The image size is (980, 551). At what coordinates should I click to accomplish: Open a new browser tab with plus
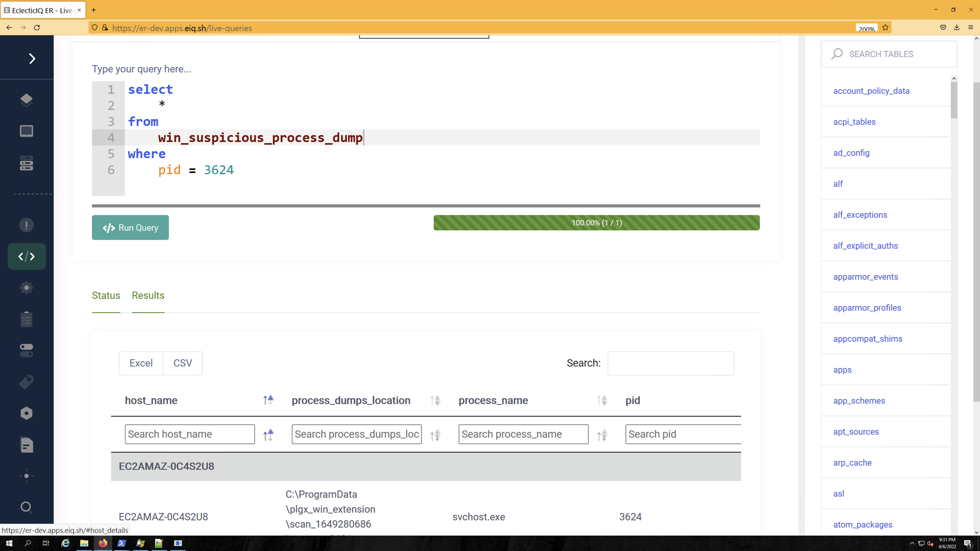(x=94, y=10)
